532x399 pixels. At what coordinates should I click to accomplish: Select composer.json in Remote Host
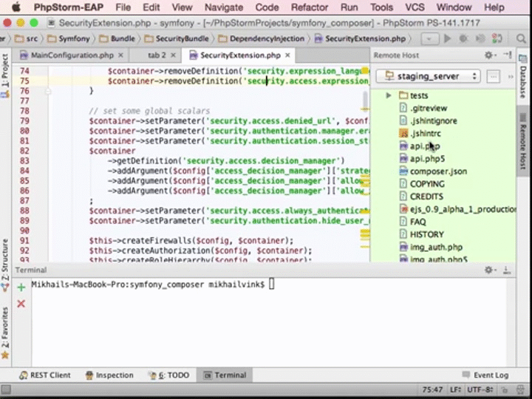click(437, 171)
